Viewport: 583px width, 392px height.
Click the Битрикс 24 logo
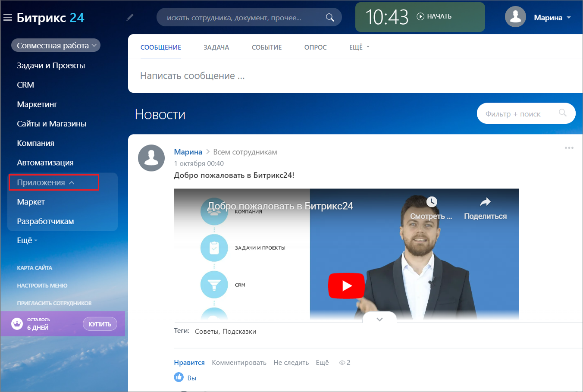[x=50, y=18]
